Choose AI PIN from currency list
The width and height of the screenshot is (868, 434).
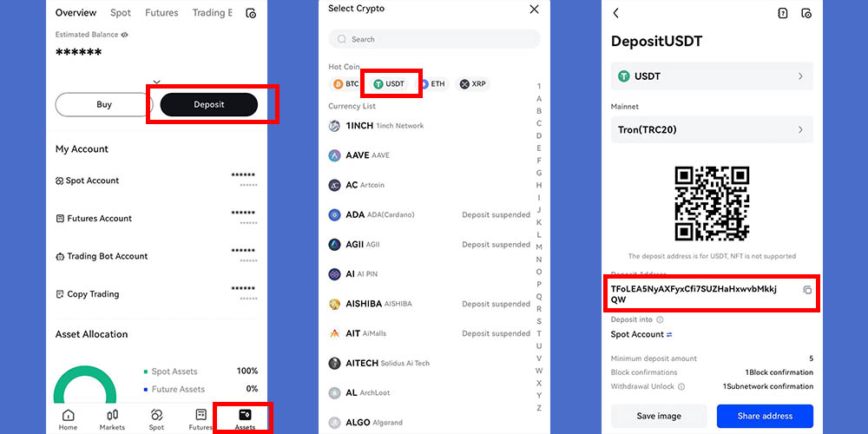(429, 274)
